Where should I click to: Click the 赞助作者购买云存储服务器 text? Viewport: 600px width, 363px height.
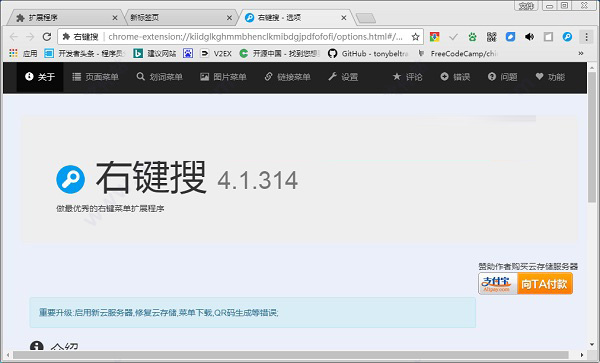[528, 266]
